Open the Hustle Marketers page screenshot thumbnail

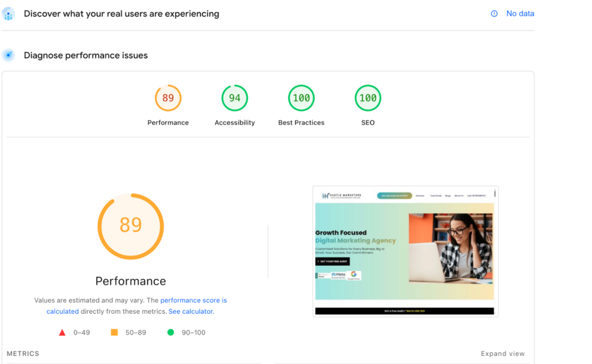405,251
